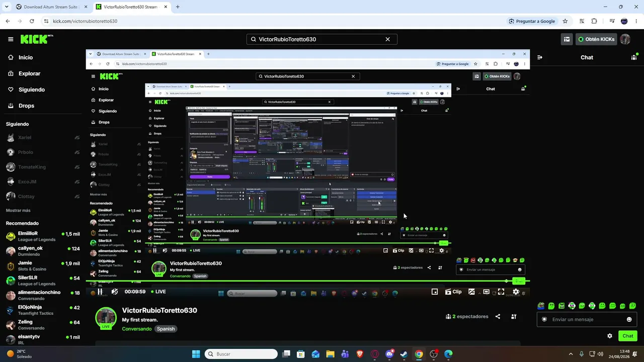Jump to LIVE in the player

tap(158, 292)
